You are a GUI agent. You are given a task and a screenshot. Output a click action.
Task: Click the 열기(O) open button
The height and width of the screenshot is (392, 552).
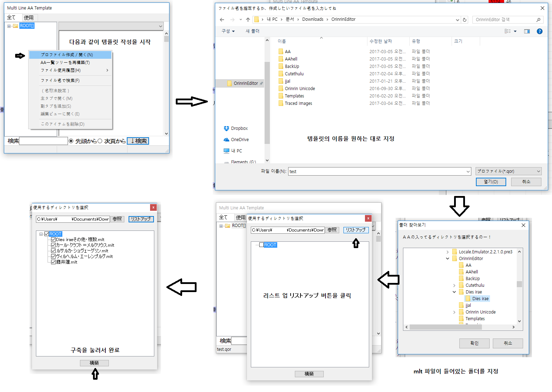coord(491,182)
